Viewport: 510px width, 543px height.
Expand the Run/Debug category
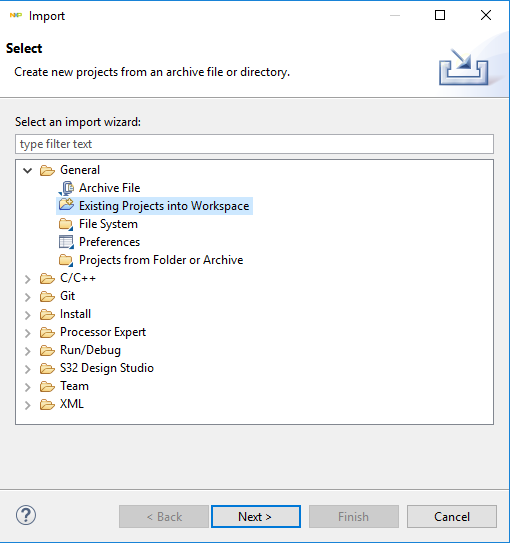click(x=28, y=351)
